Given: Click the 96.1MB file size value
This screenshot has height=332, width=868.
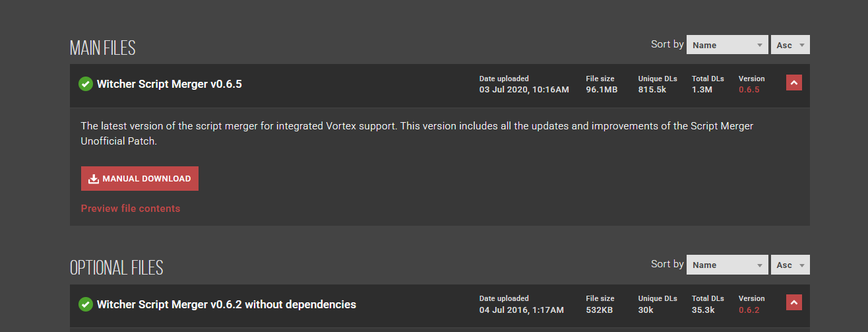Looking at the screenshot, I should coord(602,90).
